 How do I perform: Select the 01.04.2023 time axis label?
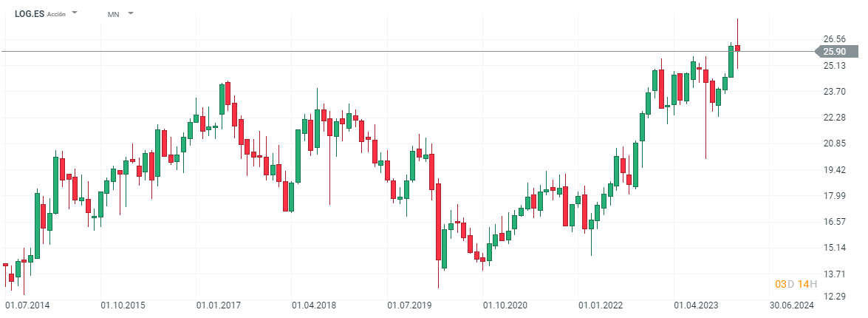(696, 304)
